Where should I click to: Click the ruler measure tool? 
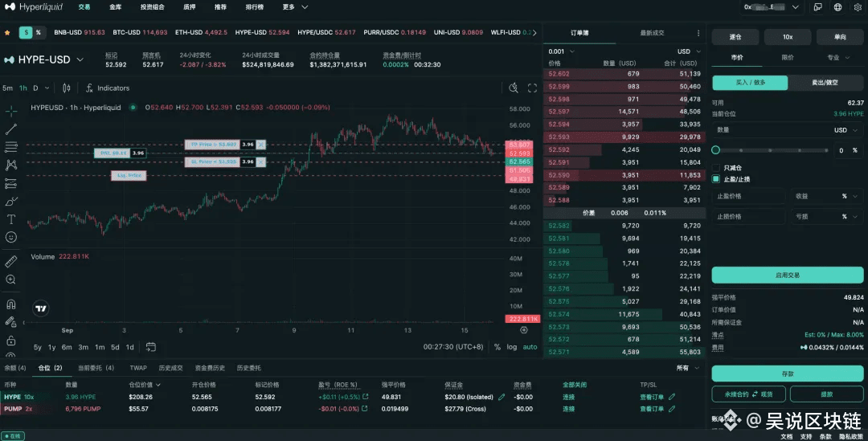[x=11, y=261]
